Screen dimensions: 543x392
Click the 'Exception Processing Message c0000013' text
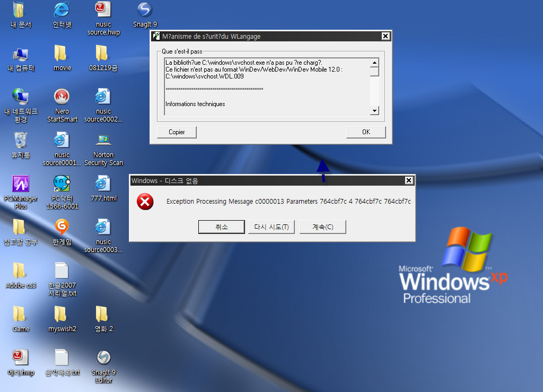pyautogui.click(x=225, y=201)
